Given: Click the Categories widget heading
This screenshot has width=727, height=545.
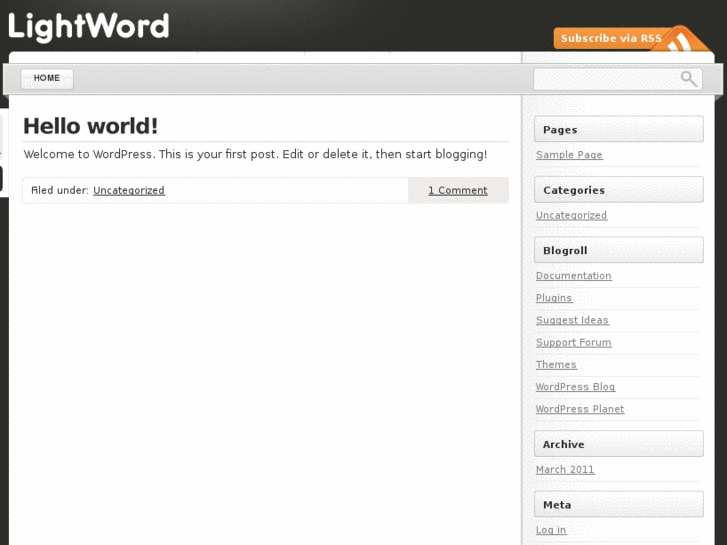Looking at the screenshot, I should 619,190.
